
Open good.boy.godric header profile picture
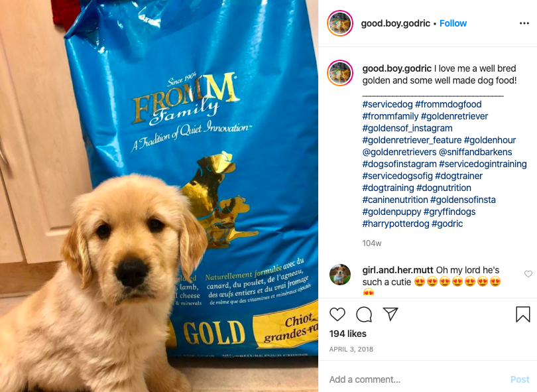(x=339, y=23)
